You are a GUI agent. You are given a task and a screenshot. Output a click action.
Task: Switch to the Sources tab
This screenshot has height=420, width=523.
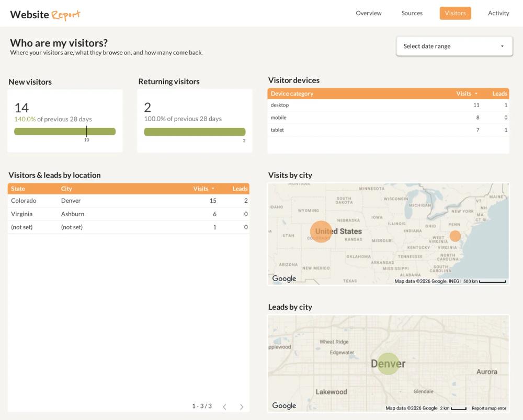coord(412,14)
